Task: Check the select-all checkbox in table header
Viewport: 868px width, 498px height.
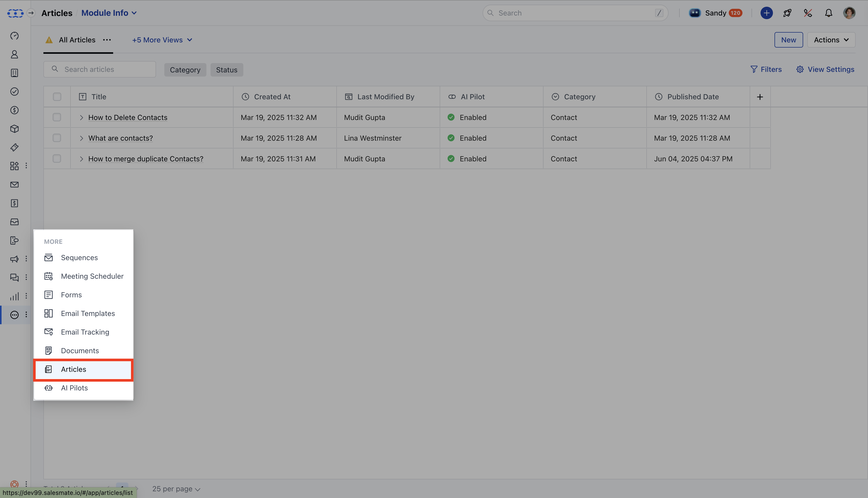Action: pyautogui.click(x=57, y=96)
